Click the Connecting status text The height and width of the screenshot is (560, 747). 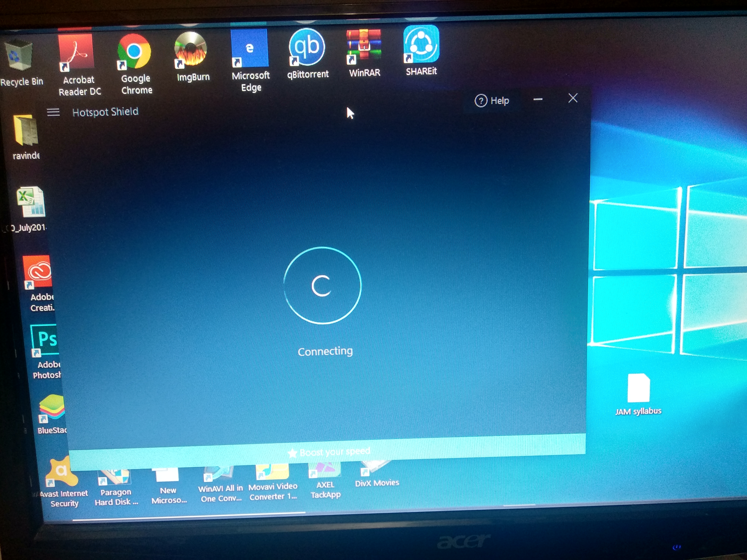pyautogui.click(x=325, y=352)
